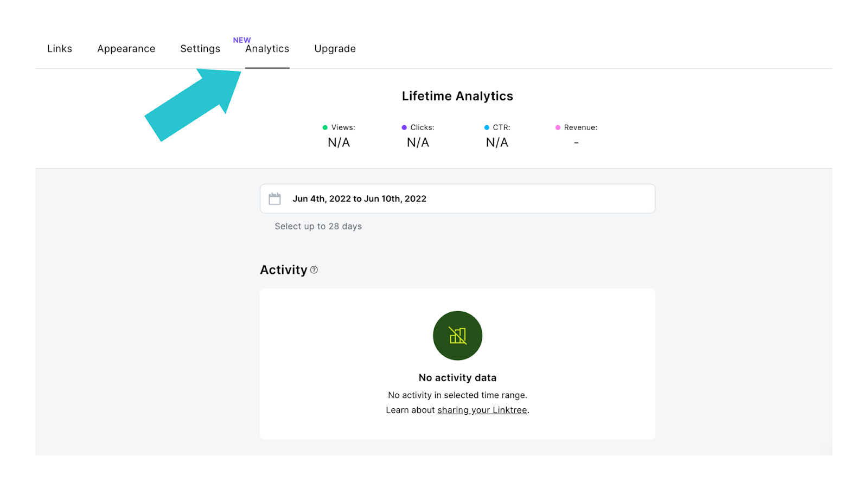868x488 pixels.
Task: Click the purple Clicks dot
Action: pyautogui.click(x=404, y=127)
